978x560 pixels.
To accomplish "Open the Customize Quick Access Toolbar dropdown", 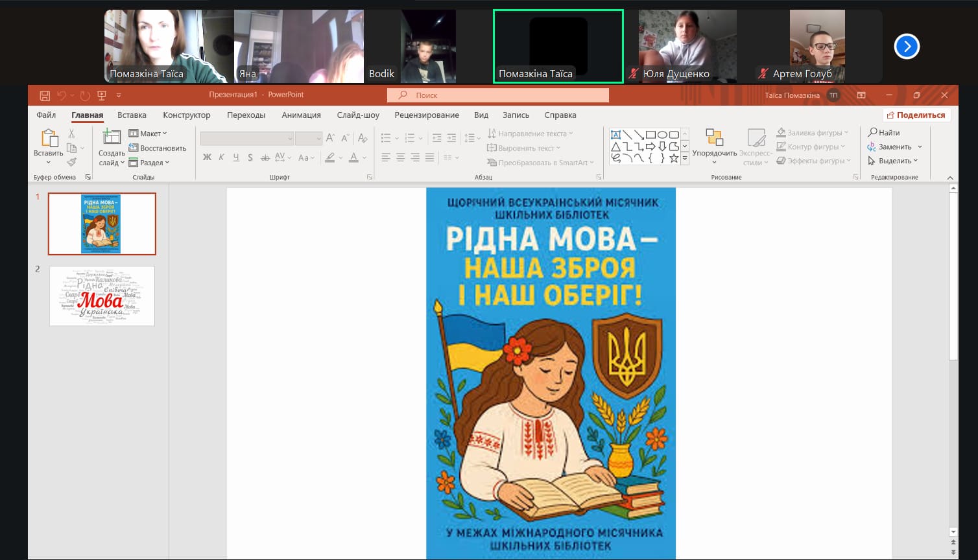I will (x=119, y=95).
